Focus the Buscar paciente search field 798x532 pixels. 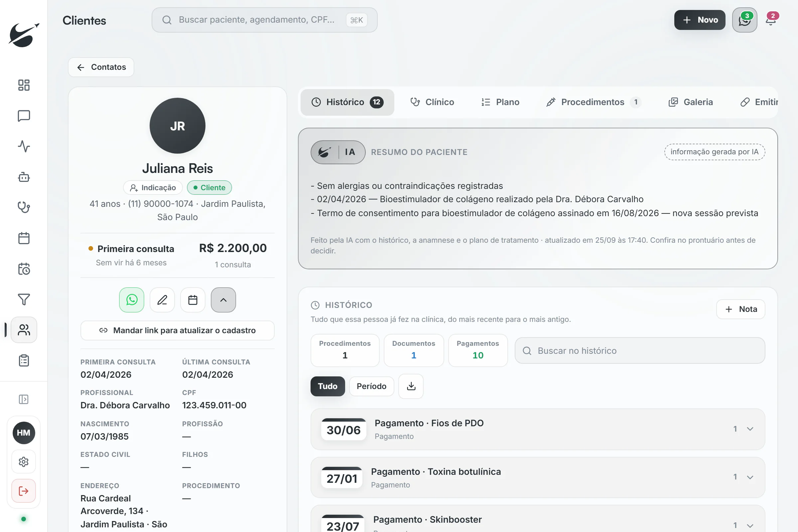click(264, 20)
